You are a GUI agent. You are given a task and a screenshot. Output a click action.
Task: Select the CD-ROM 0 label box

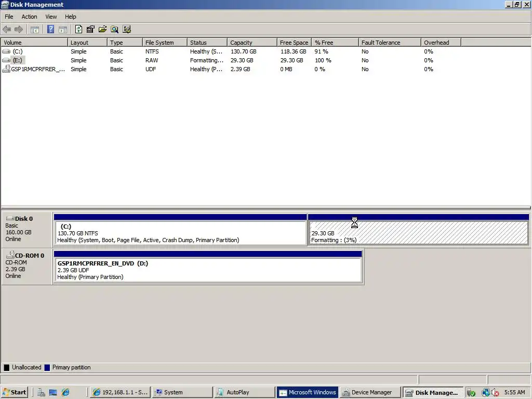(27, 266)
